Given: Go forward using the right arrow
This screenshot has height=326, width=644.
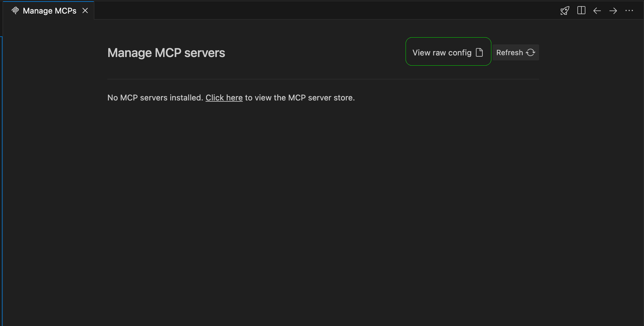Looking at the screenshot, I should point(613,11).
